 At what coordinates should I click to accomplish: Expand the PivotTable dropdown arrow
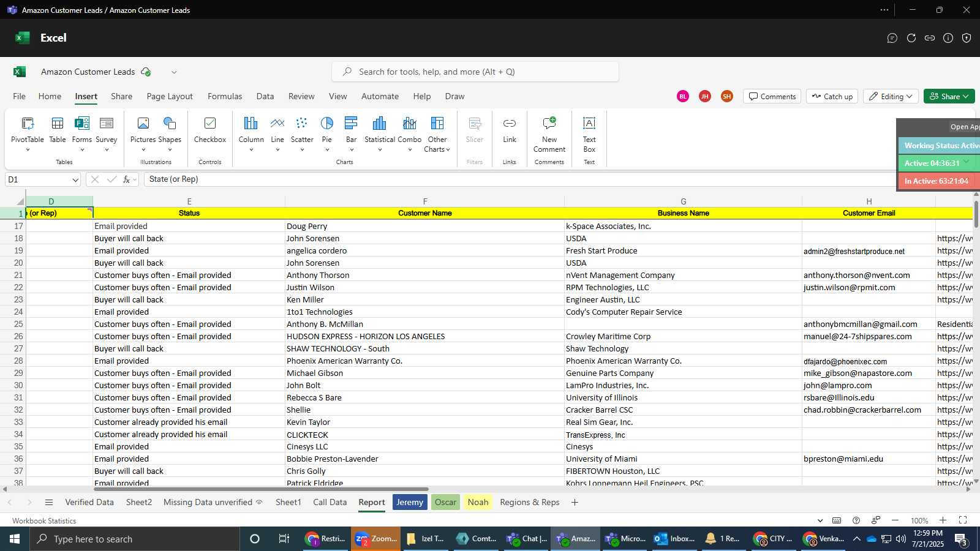(28, 150)
